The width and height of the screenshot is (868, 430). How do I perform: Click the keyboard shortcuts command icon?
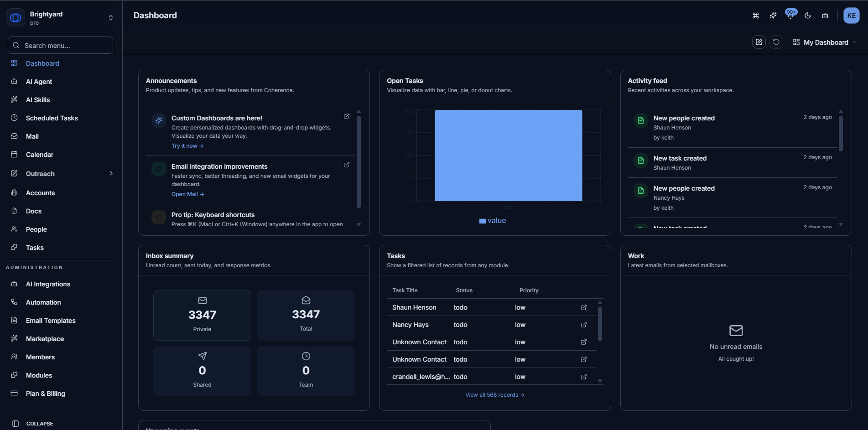coord(755,15)
